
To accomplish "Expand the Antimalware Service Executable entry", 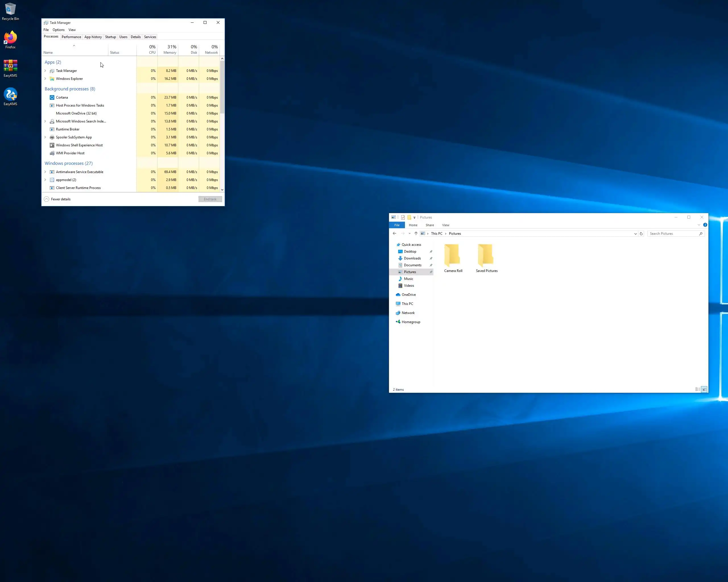I will tap(45, 172).
